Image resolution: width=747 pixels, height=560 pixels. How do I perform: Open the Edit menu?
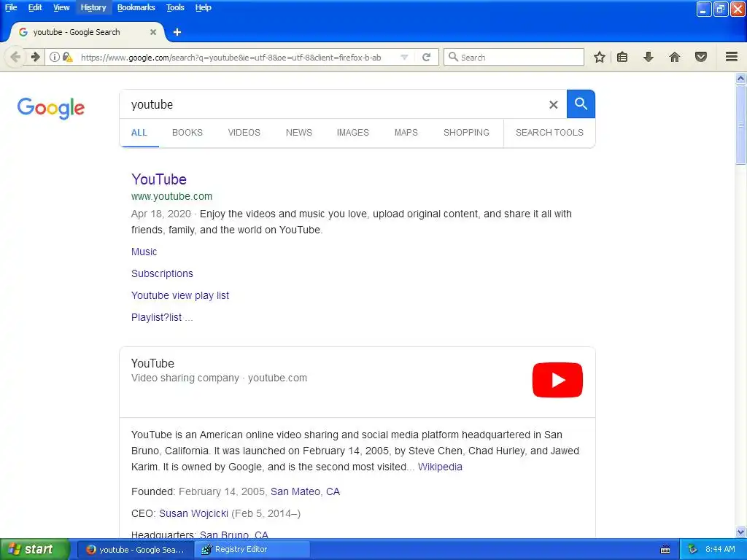35,7
